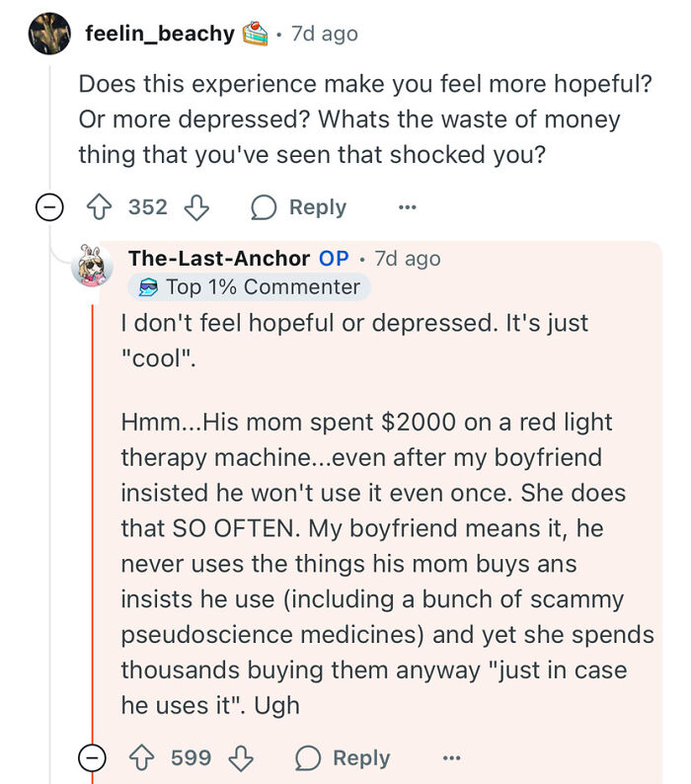Upvote The-Last-Anchor's reply
The height and width of the screenshot is (784, 691).
tap(142, 757)
